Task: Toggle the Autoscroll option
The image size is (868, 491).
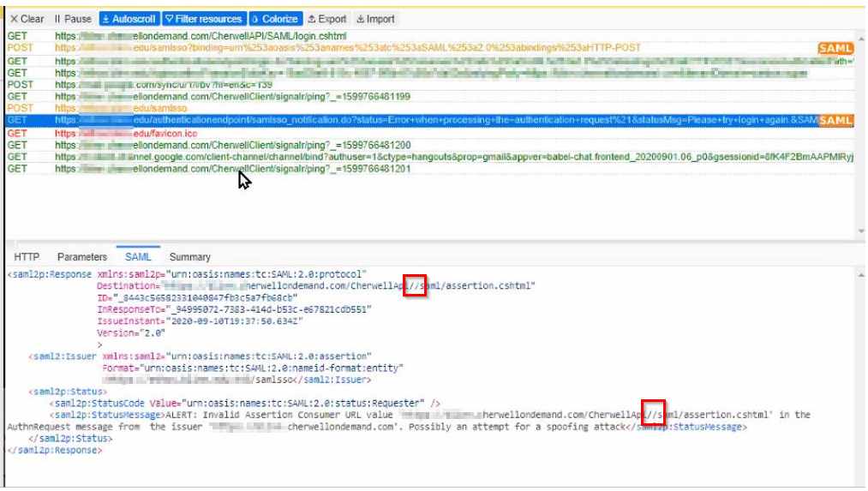Action: pos(129,19)
